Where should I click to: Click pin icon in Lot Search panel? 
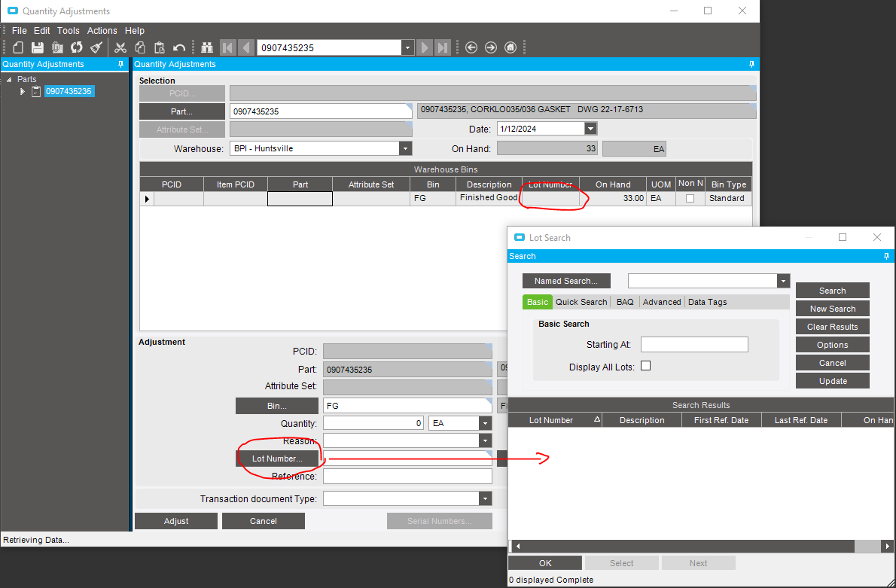(x=886, y=256)
